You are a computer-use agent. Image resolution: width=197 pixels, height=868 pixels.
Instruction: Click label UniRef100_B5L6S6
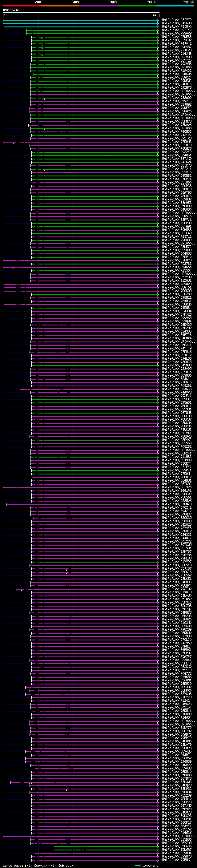point(177,846)
